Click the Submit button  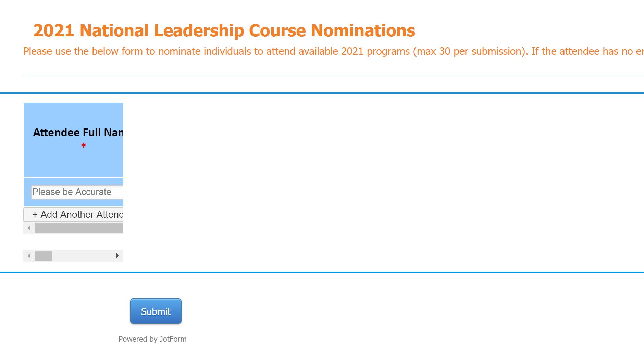156,311
